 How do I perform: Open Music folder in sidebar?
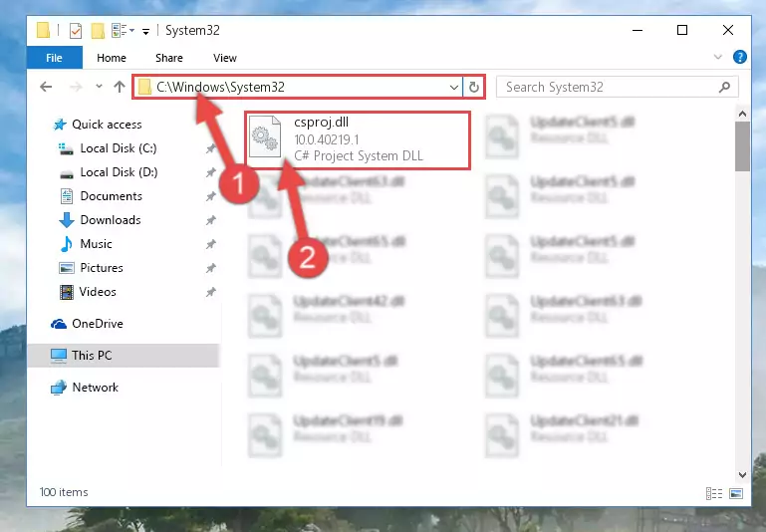tap(86, 244)
